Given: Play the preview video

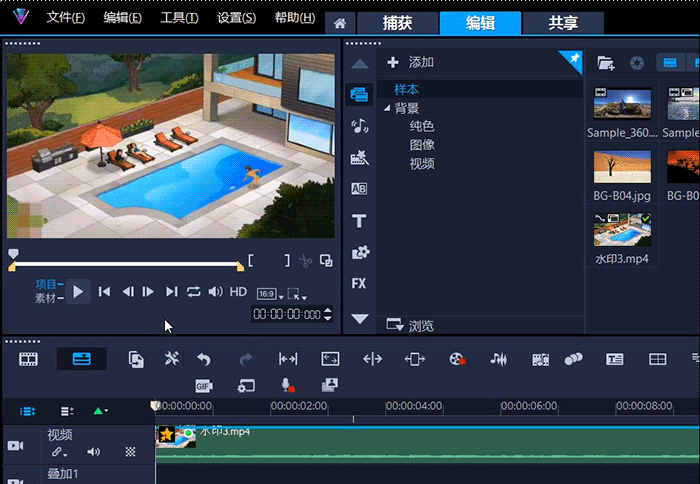Looking at the screenshot, I should click(78, 292).
